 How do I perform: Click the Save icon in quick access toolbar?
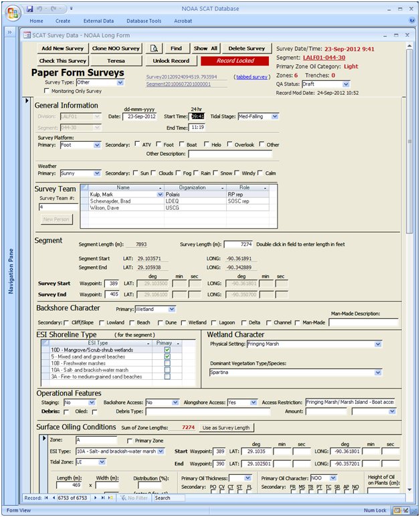[29, 9]
